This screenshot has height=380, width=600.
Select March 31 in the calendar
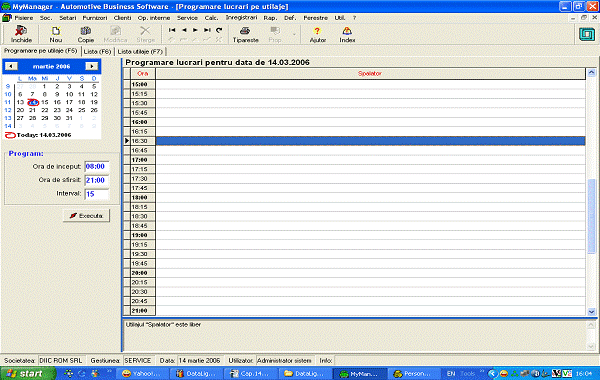[x=69, y=118]
